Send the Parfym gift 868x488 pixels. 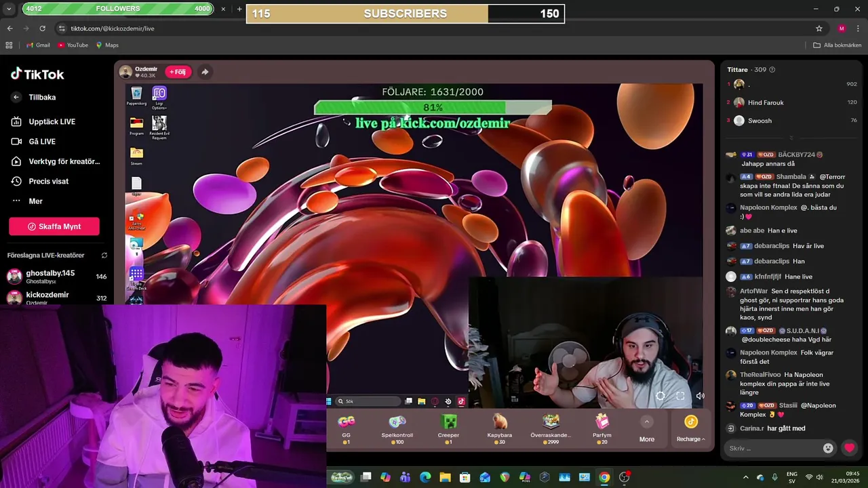602,428
